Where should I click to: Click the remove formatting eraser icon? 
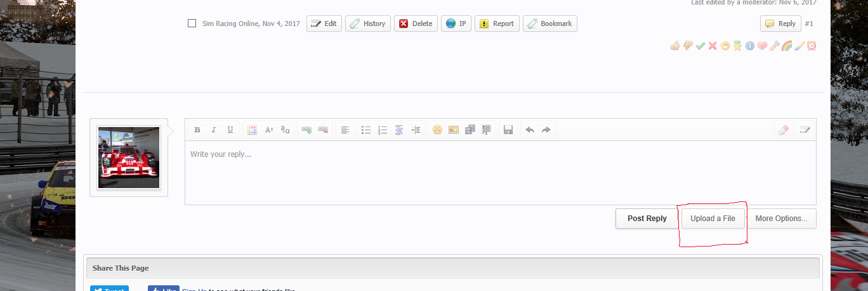pos(782,130)
